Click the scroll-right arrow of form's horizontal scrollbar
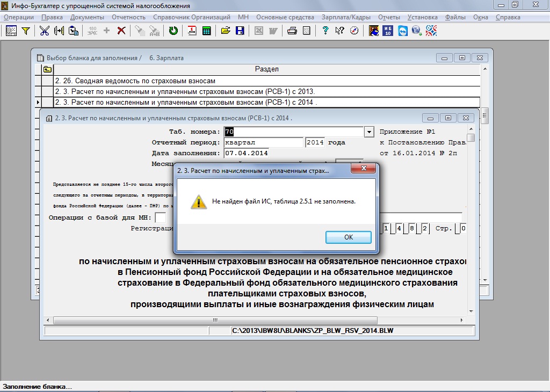Screen dimensions: 550x392 click(461, 320)
